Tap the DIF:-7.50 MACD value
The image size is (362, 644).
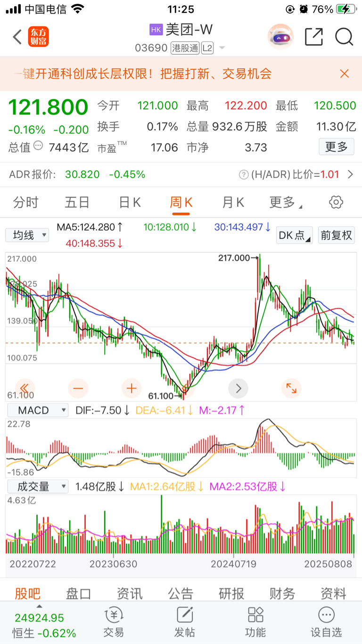tap(103, 410)
